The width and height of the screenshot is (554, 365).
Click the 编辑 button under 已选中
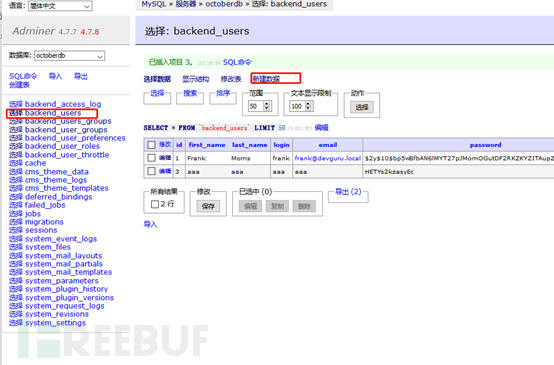(250, 206)
